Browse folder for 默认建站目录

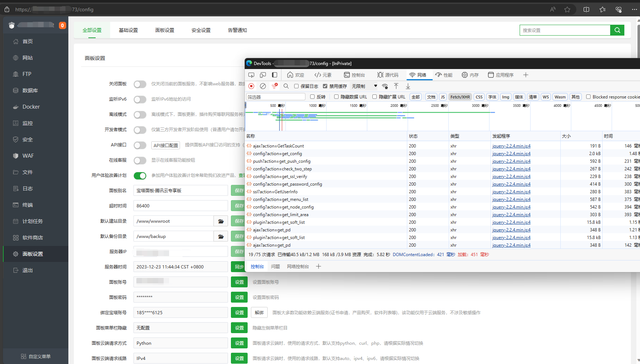pos(221,221)
